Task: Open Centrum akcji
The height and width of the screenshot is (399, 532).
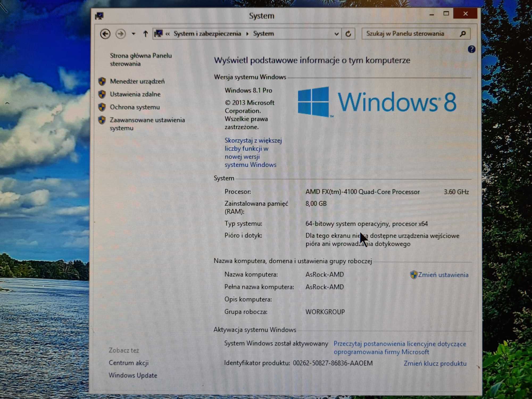Action: tap(129, 363)
